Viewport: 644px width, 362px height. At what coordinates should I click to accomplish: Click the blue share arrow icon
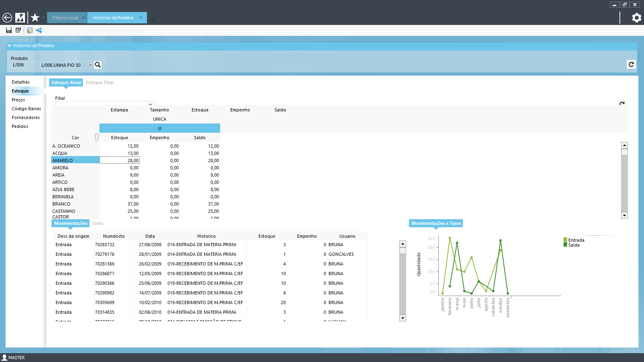pyautogui.click(x=39, y=30)
